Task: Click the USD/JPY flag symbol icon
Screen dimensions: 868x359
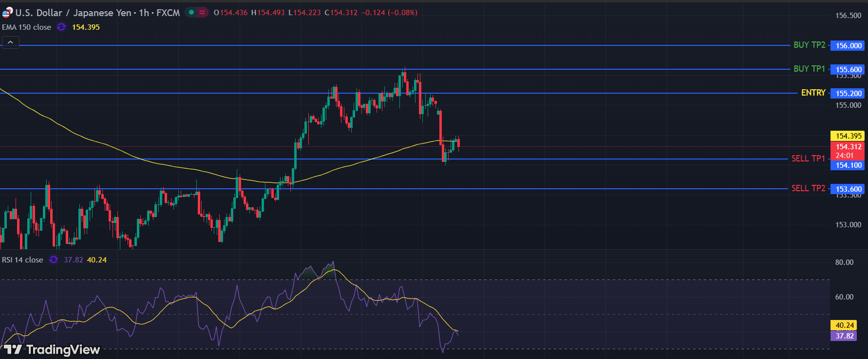Action: click(7, 12)
